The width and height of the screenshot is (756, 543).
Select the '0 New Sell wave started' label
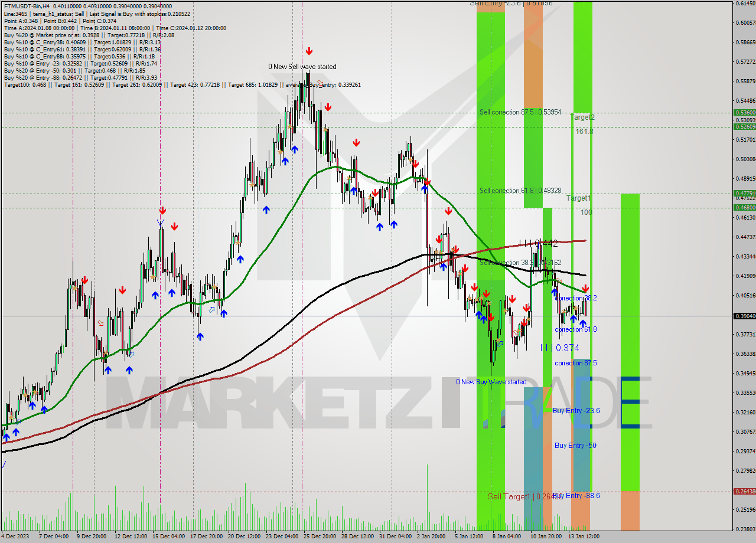pyautogui.click(x=302, y=67)
